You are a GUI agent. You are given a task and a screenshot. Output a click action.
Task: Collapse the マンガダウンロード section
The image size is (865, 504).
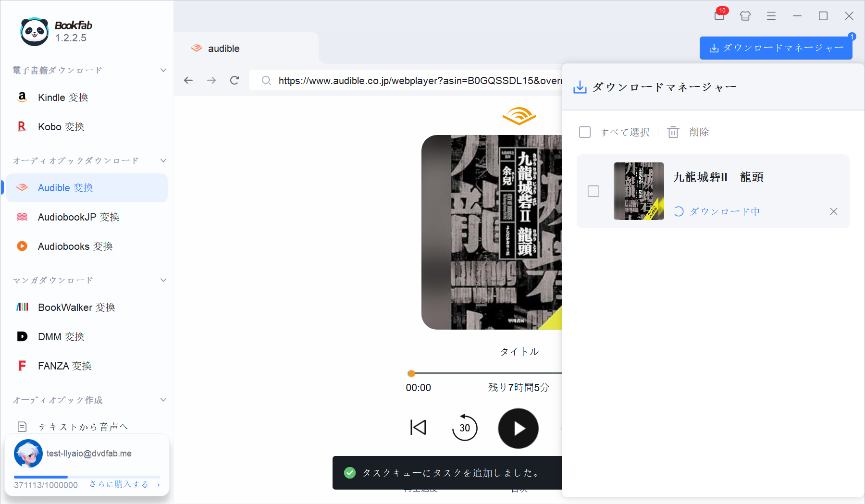[x=163, y=280]
